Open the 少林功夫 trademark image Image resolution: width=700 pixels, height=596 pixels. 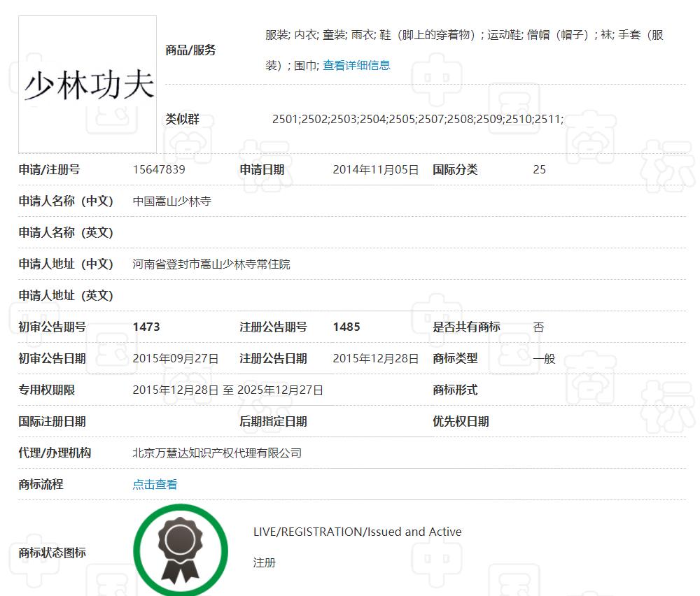[87, 84]
